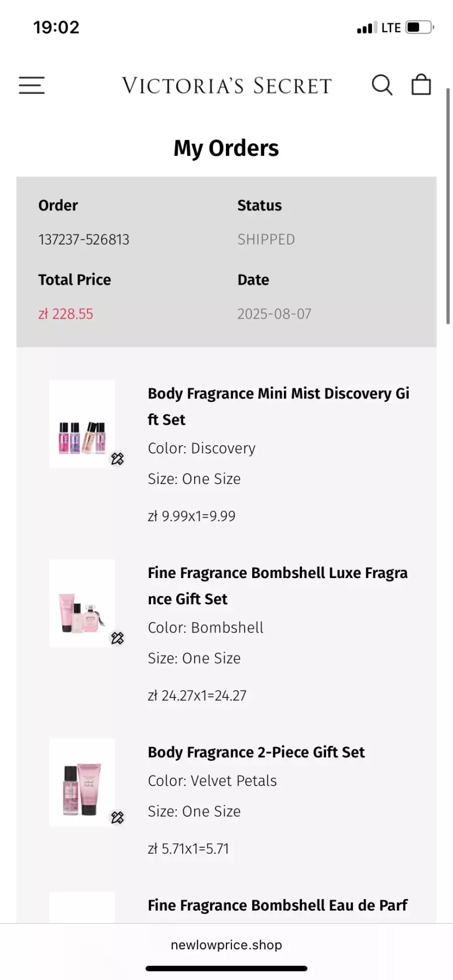Viewport: 453px width, 980px height.
Task: Tap review icon on Mini Mist Discovery set
Action: point(117,459)
